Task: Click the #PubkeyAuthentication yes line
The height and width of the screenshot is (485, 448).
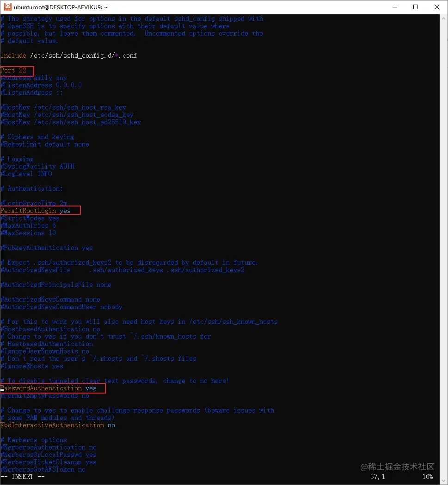Action: [45, 248]
